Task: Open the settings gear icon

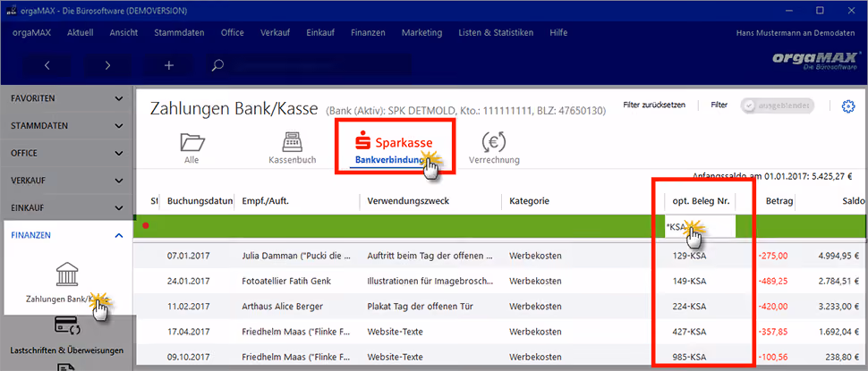Action: pyautogui.click(x=848, y=106)
